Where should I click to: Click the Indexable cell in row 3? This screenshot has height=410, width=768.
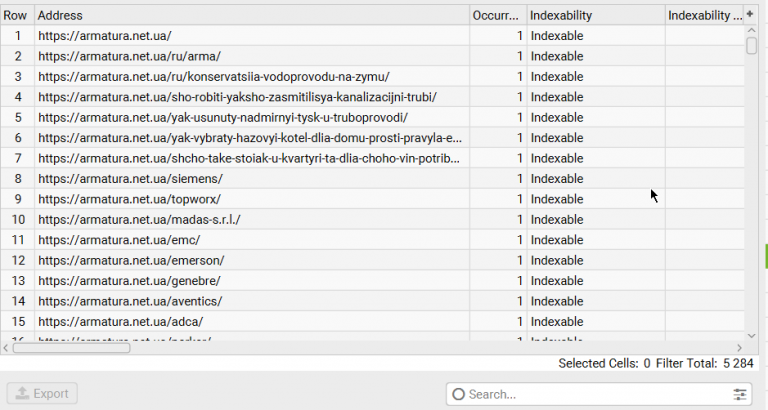(595, 77)
